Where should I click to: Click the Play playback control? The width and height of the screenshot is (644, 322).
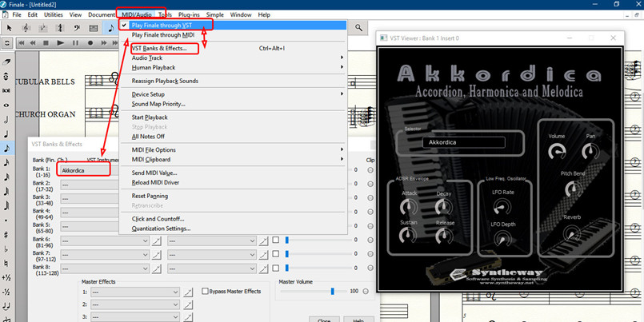tap(61, 42)
